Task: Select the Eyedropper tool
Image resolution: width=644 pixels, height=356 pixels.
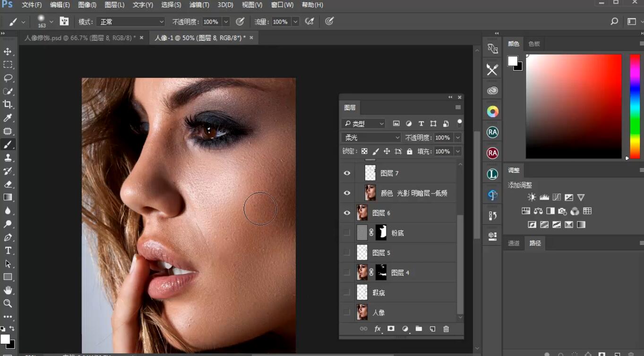Action: pyautogui.click(x=8, y=118)
